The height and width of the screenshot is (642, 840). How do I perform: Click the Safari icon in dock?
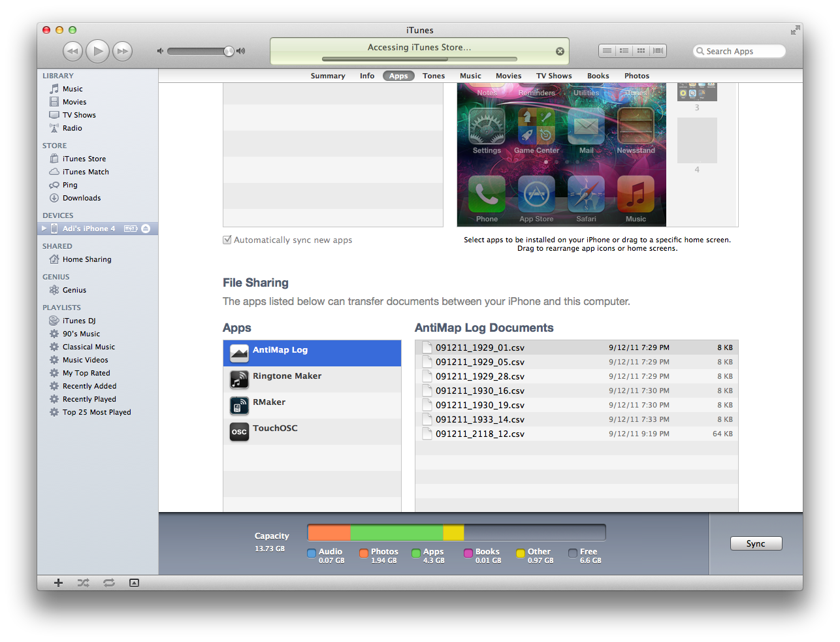[x=586, y=194]
